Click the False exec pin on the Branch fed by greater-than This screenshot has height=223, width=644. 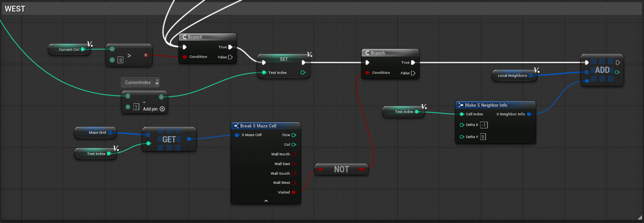pos(230,57)
